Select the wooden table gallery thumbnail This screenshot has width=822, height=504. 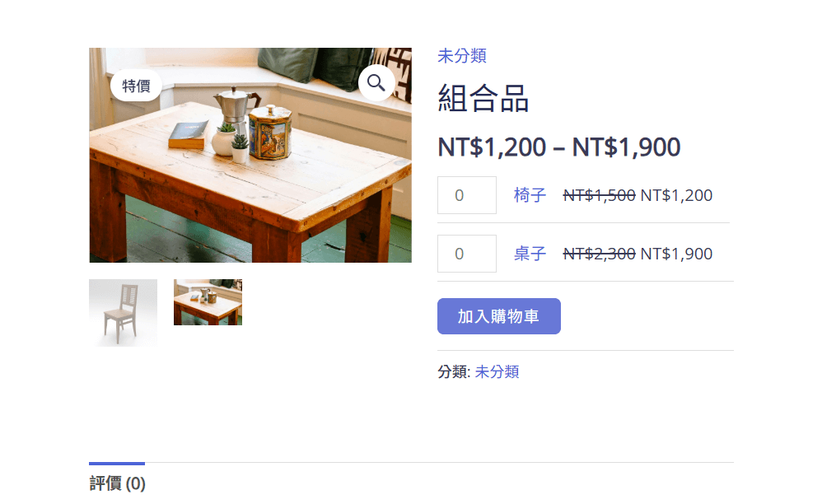208,302
